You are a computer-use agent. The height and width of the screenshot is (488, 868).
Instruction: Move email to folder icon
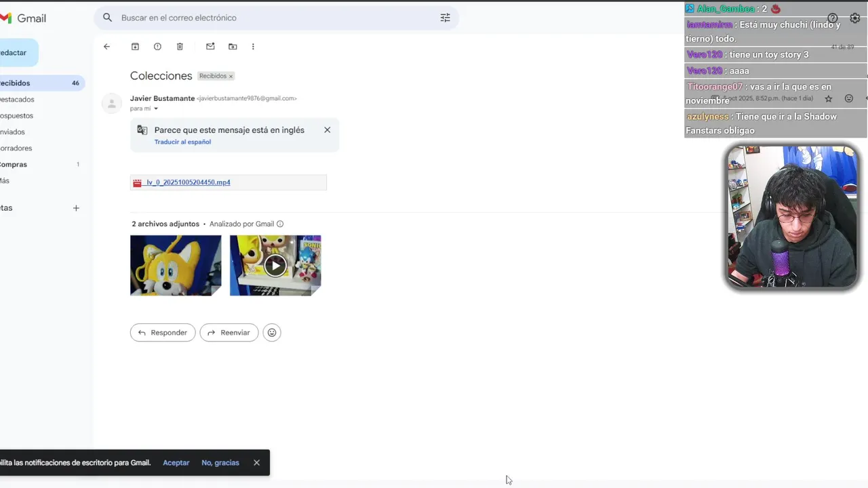(233, 47)
